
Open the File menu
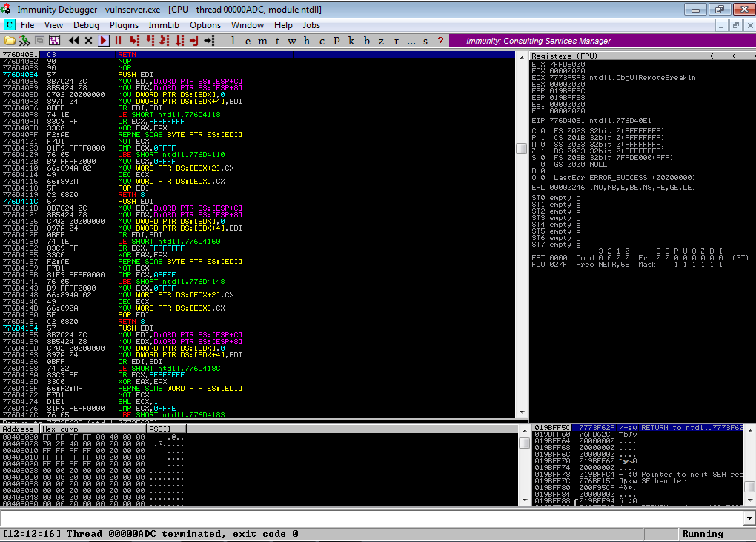coord(27,25)
